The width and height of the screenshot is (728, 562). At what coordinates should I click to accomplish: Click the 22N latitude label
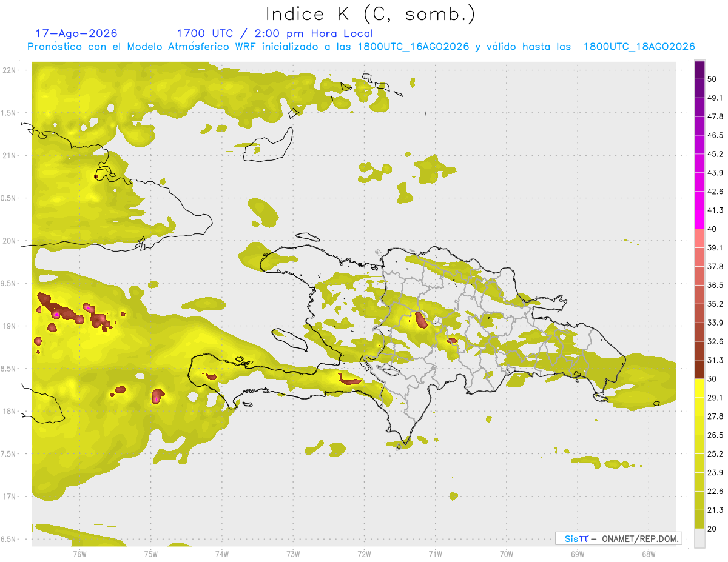click(x=9, y=70)
